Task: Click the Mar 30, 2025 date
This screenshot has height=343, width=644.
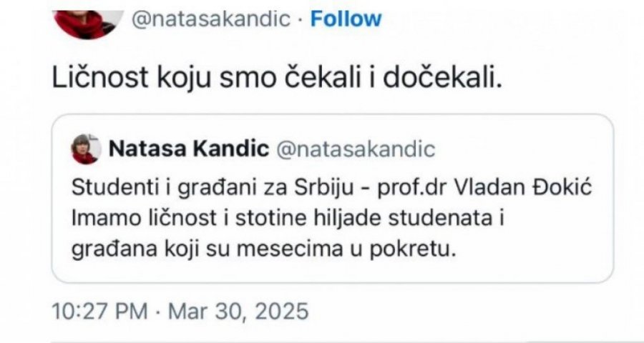Action: [237, 312]
